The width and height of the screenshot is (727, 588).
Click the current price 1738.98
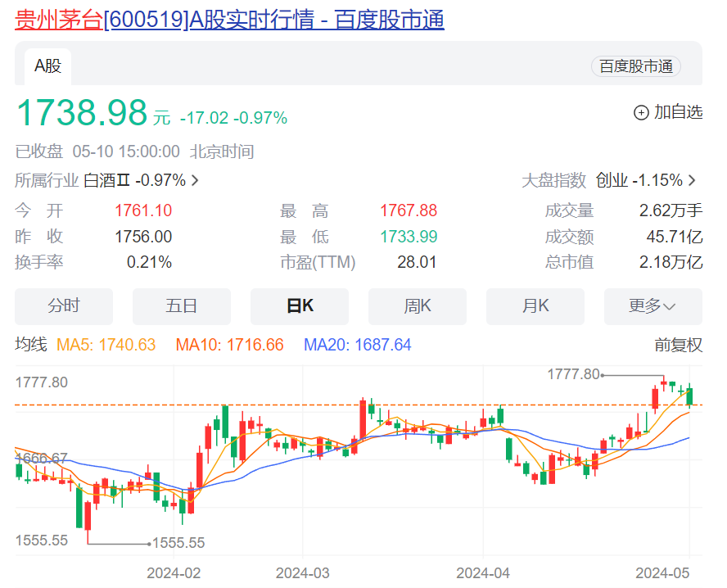(82, 113)
